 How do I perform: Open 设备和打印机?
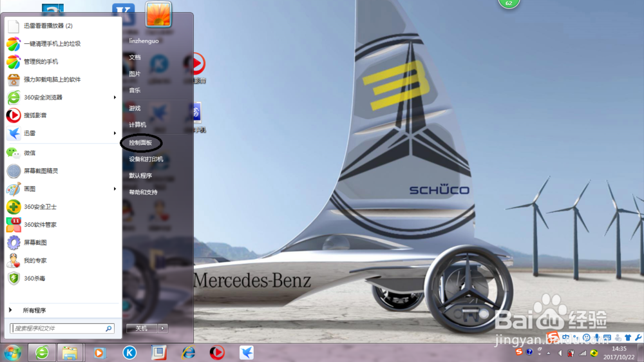tap(146, 160)
